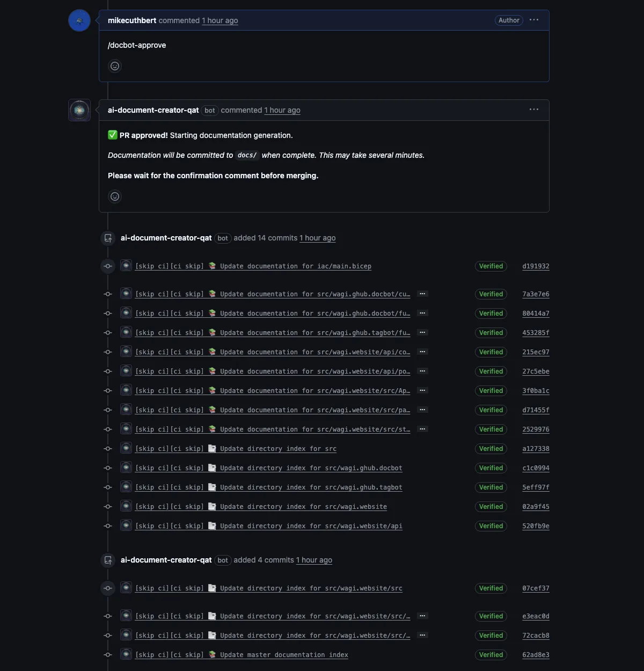Click Verified badge for commit 02a9f45

coord(491,507)
